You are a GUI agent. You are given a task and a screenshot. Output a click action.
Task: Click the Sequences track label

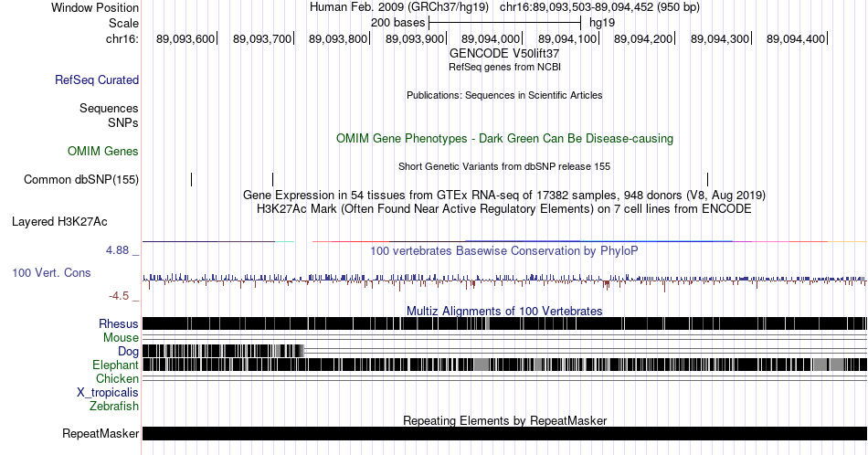coord(109,108)
